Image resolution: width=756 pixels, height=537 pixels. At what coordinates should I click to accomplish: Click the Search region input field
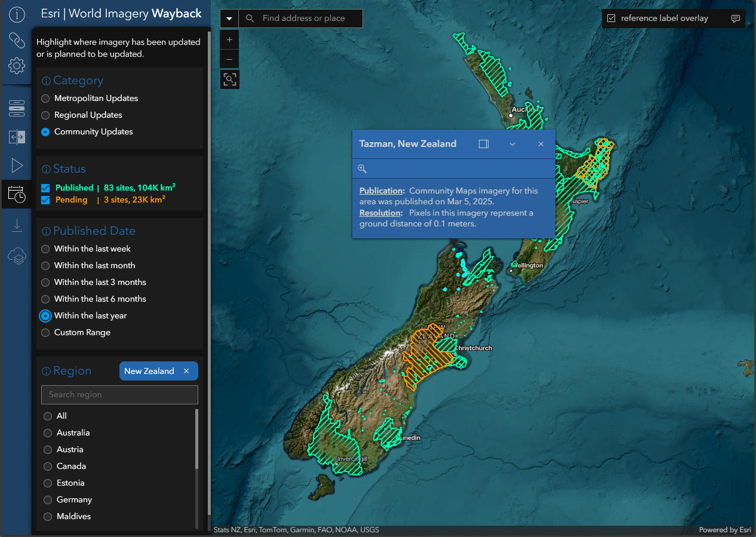click(x=119, y=394)
